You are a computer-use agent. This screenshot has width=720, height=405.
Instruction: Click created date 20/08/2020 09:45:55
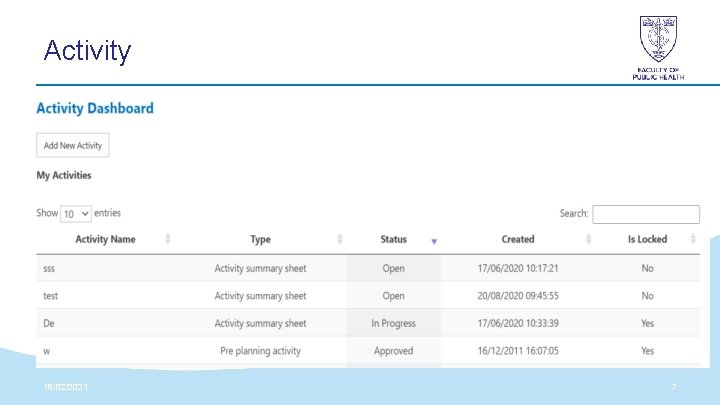[x=518, y=296]
